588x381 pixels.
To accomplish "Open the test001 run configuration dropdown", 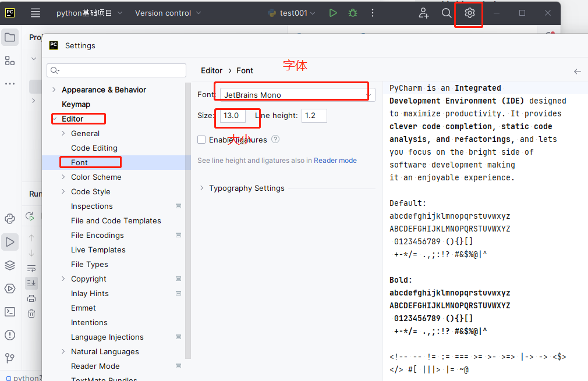I will (292, 13).
